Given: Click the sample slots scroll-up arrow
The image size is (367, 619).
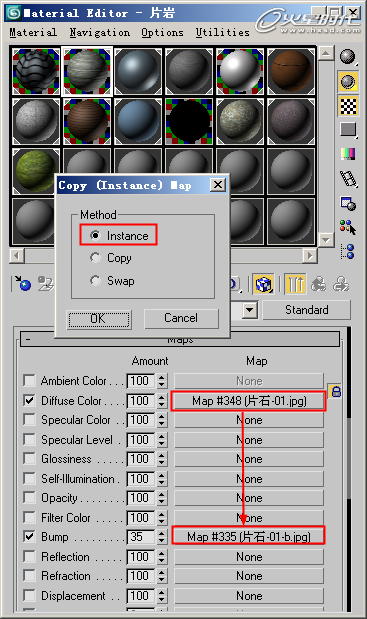Looking at the screenshot, I should pos(326,53).
